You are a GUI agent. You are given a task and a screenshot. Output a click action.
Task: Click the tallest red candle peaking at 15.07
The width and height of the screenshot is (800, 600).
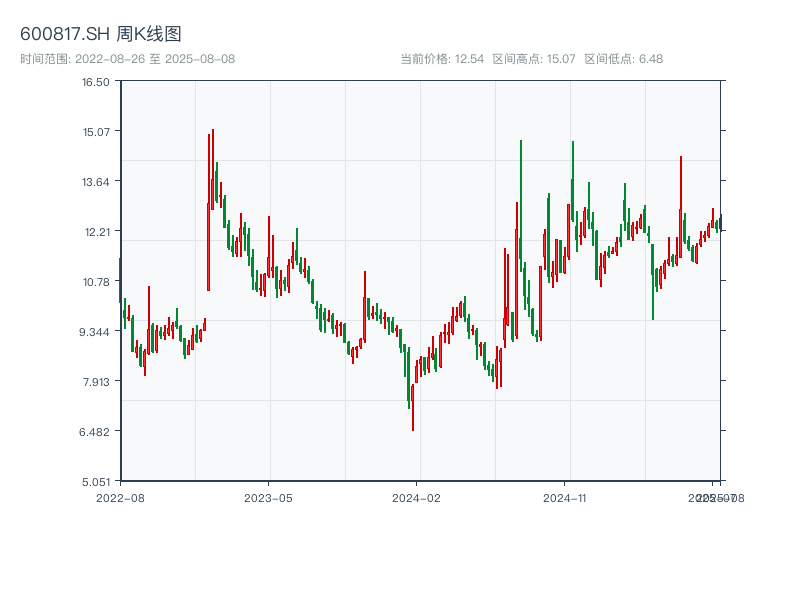(213, 170)
